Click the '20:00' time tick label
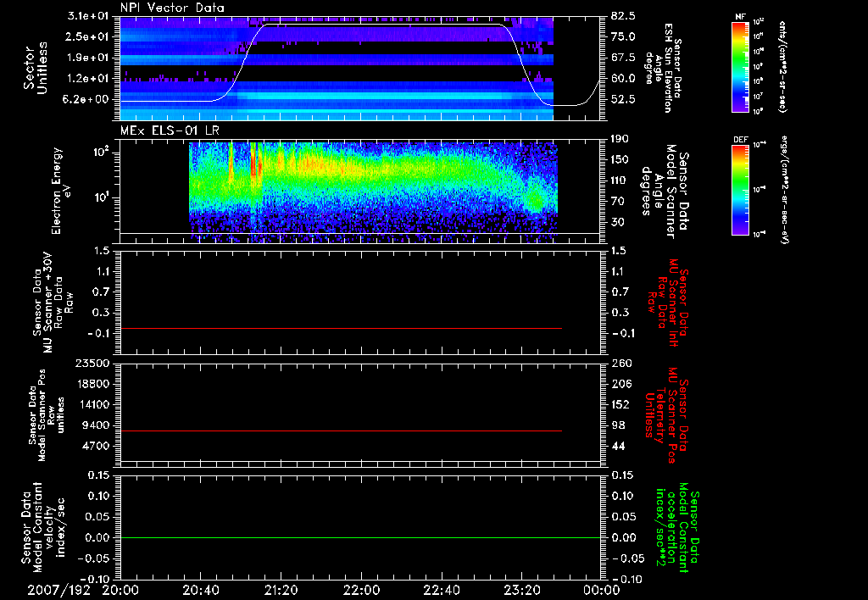The width and height of the screenshot is (868, 600). click(x=120, y=590)
